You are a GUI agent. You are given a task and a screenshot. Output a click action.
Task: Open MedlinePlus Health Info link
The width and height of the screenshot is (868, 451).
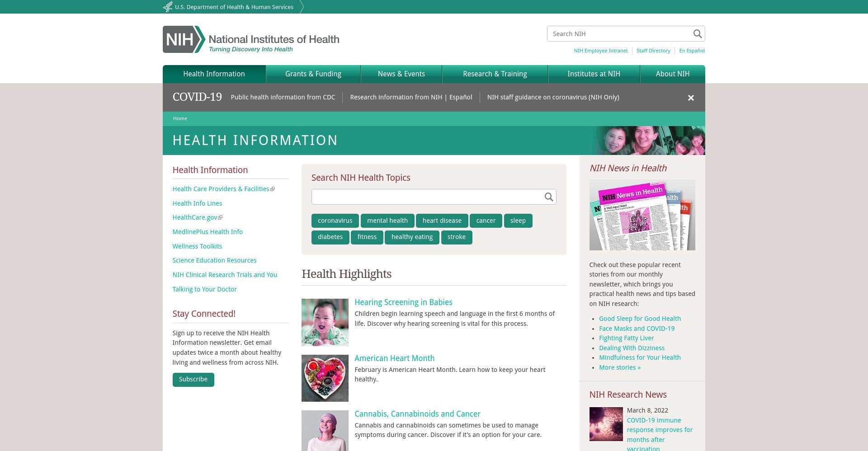(208, 232)
